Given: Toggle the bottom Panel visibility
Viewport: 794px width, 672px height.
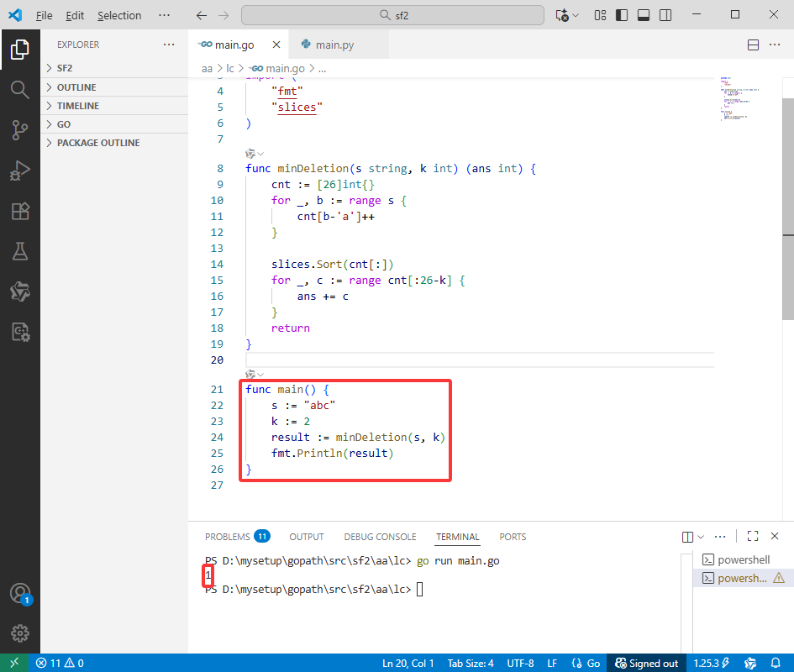Looking at the screenshot, I should pos(644,15).
